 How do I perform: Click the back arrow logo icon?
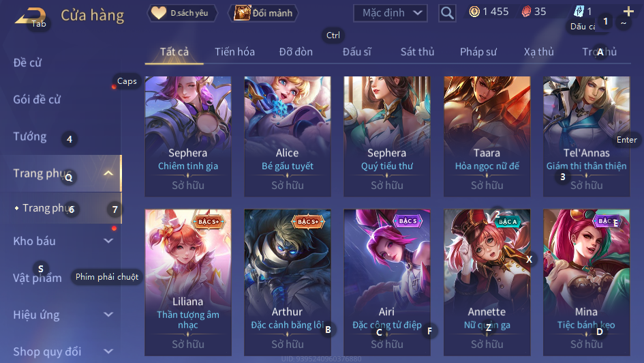point(29,16)
